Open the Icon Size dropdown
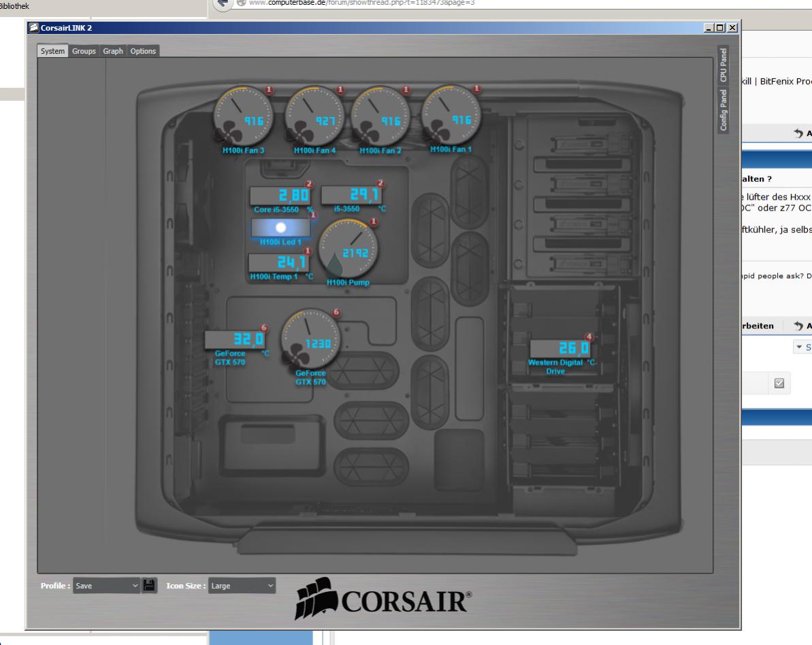The height and width of the screenshot is (645, 812). (x=242, y=586)
